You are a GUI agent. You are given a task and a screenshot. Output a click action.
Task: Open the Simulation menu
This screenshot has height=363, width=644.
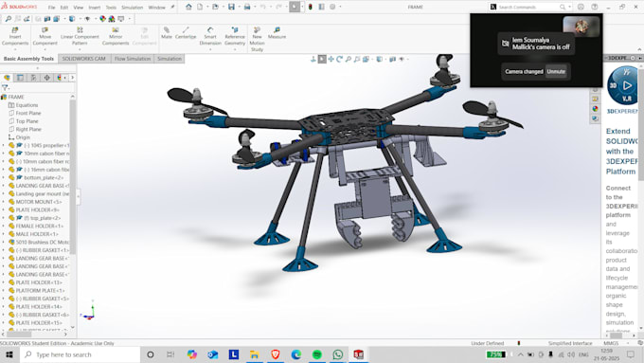click(x=133, y=8)
